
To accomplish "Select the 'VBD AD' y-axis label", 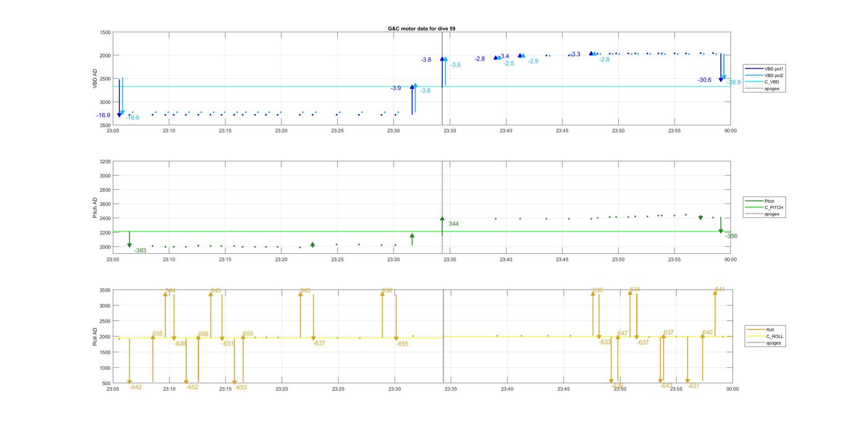I will [95, 78].
